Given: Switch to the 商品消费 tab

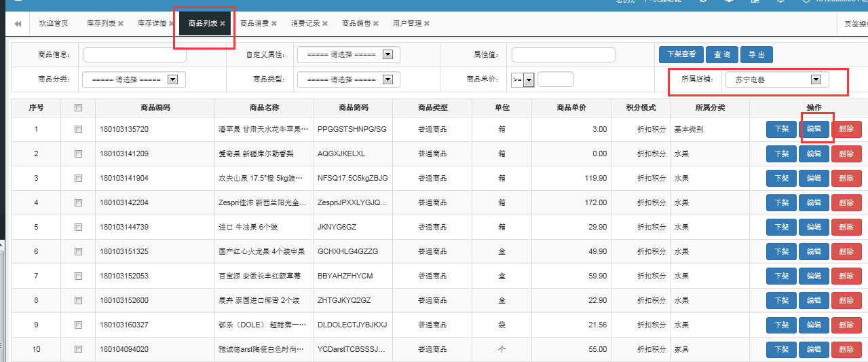Looking at the screenshot, I should point(254,23).
